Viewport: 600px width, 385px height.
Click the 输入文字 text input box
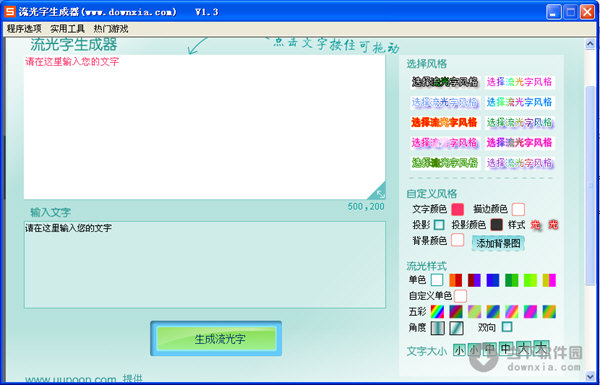(205, 265)
